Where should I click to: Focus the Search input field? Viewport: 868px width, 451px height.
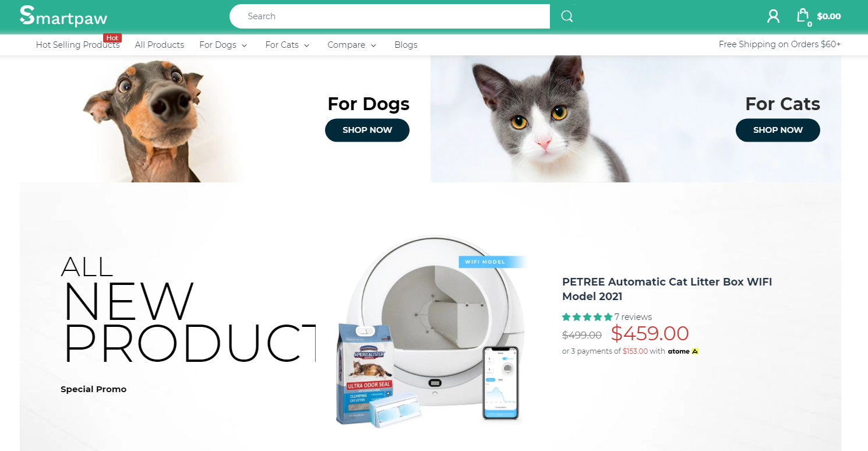pyautogui.click(x=390, y=16)
